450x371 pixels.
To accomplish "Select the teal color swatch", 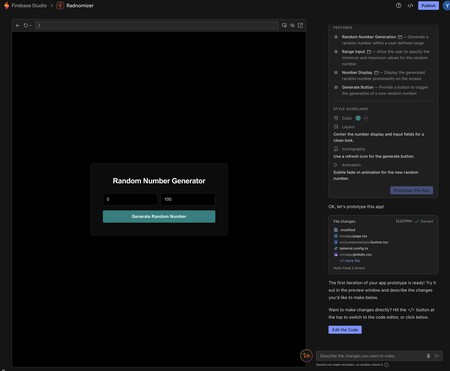I will (x=358, y=118).
